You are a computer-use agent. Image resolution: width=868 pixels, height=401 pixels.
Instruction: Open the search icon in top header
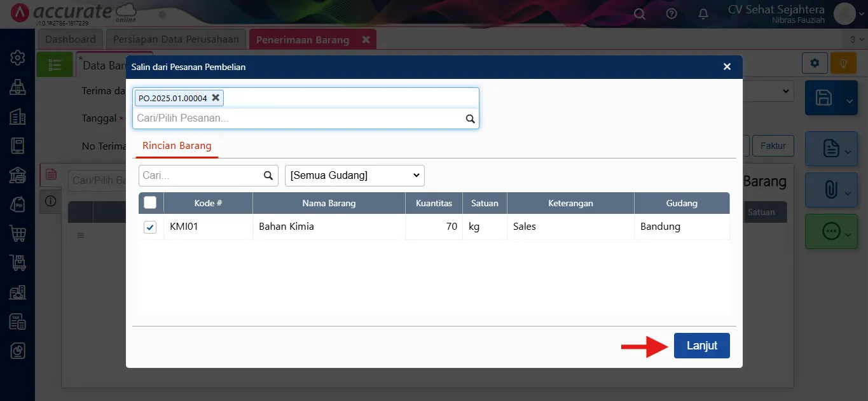640,13
